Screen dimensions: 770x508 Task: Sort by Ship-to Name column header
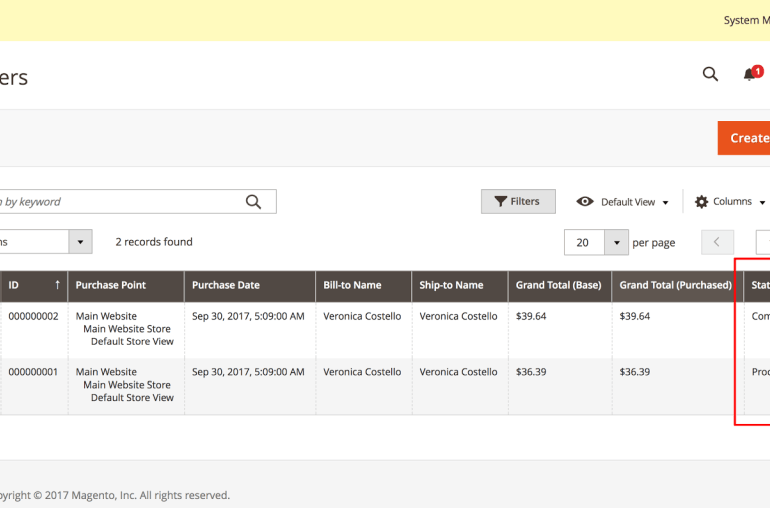point(460,285)
